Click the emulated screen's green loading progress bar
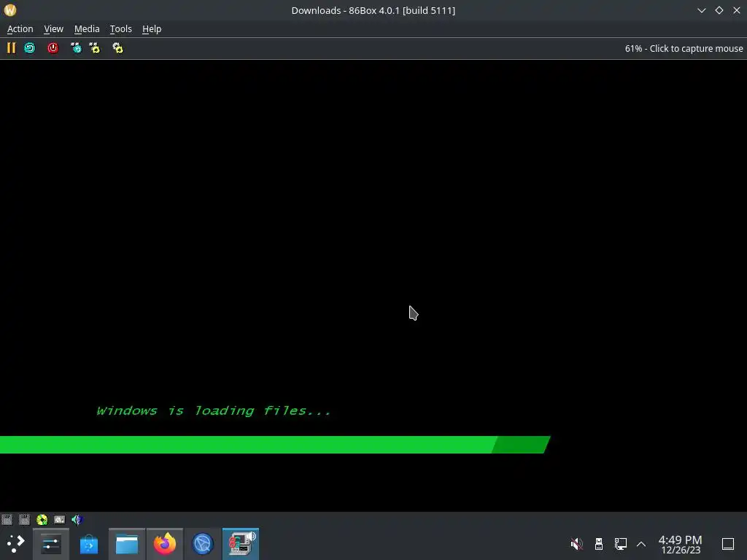747x560 pixels. click(x=275, y=445)
